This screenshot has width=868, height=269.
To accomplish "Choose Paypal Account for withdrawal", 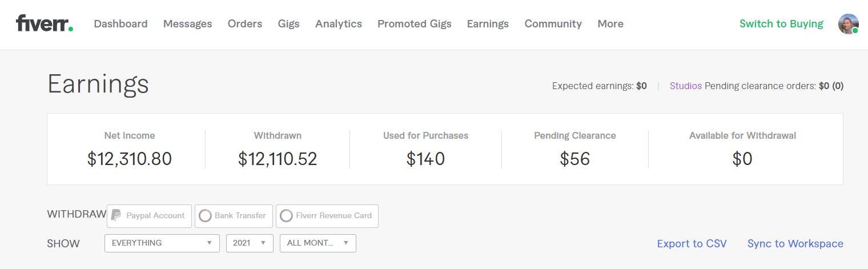I will 149,216.
